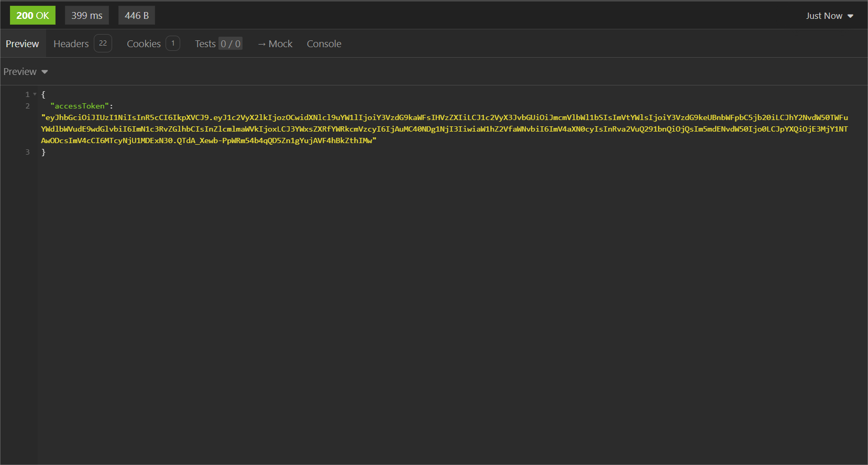Open the Headers tab
Screen dimensions: 868x465
point(82,44)
